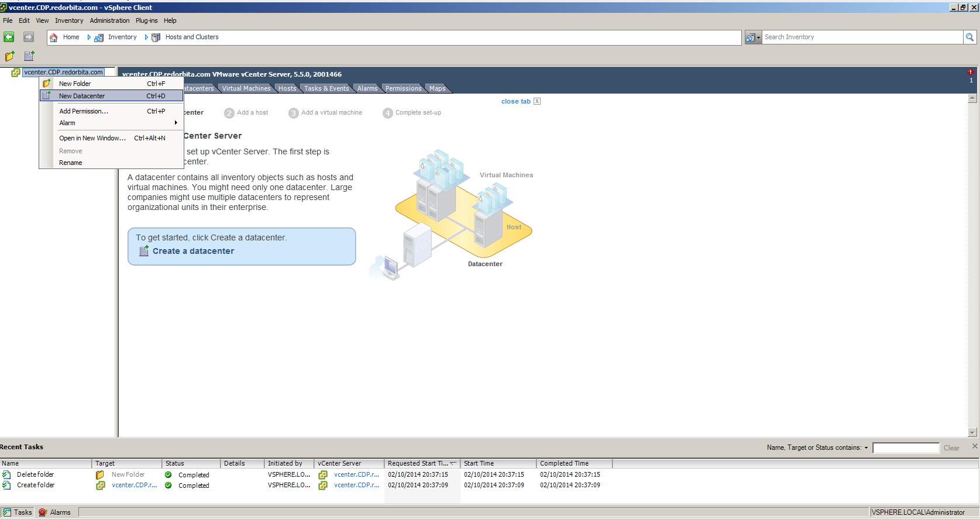Click the close tab X icon

pos(537,101)
